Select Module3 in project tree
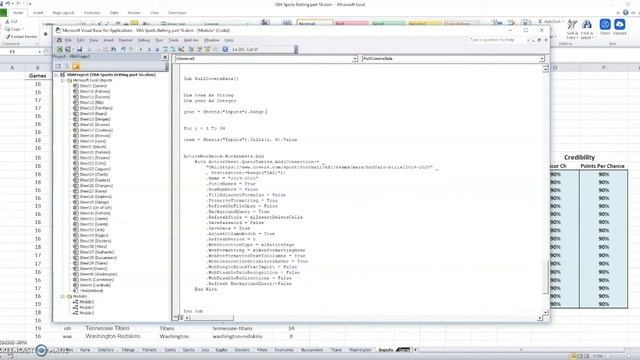The image size is (640, 360). pyautogui.click(x=87, y=313)
